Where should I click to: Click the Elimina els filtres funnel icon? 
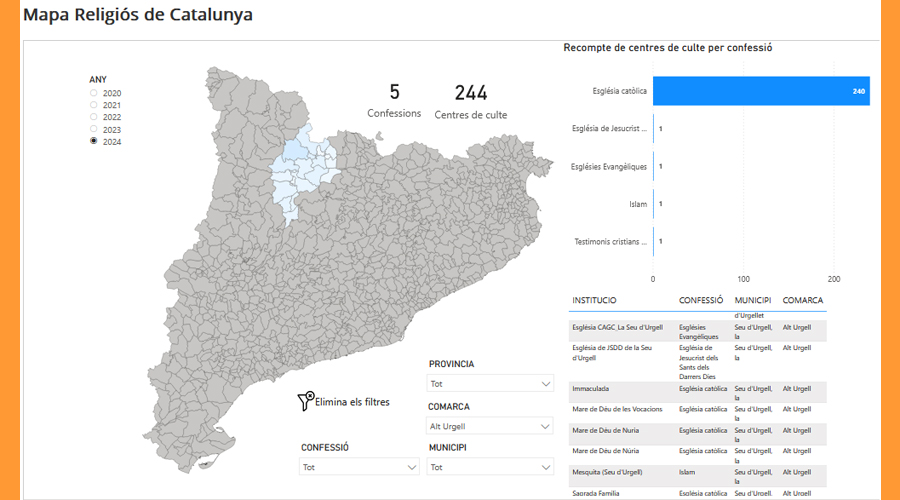point(306,401)
